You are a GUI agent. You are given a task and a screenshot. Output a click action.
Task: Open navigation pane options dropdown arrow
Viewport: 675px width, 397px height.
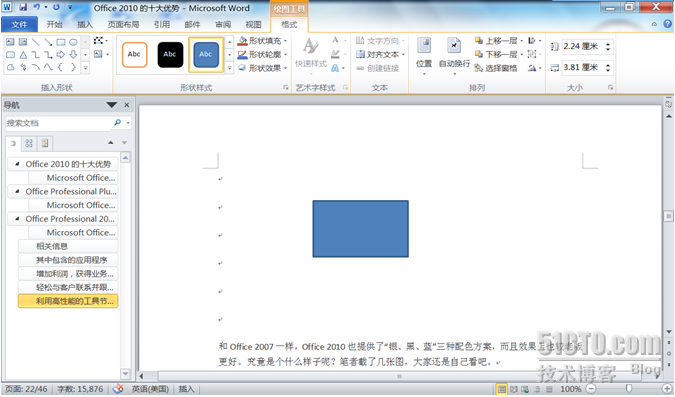pos(111,105)
